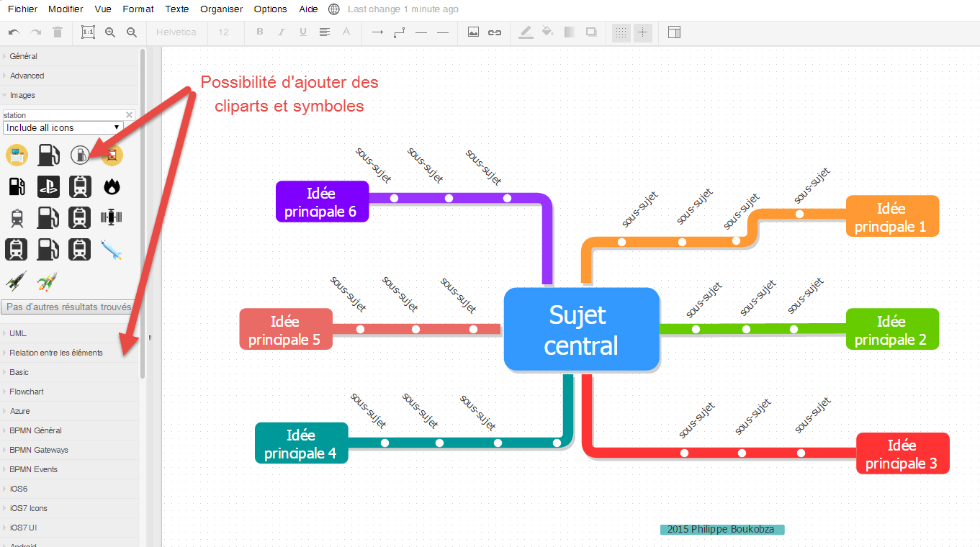
Task: Open the fill color picker
Action: click(547, 32)
